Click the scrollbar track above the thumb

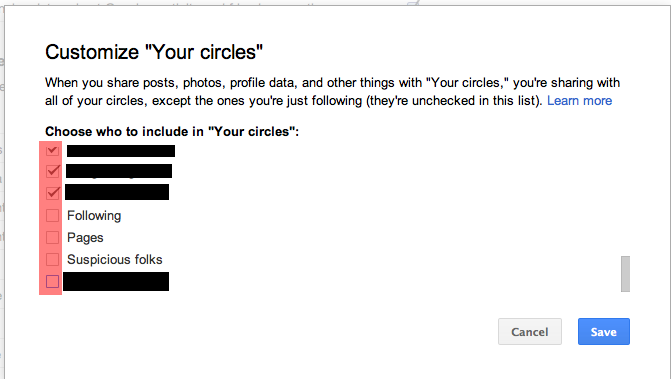[x=625, y=199]
